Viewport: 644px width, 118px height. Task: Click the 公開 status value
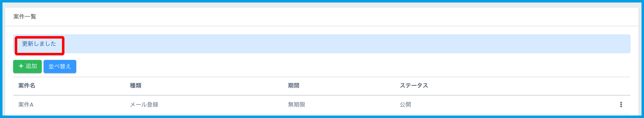405,105
